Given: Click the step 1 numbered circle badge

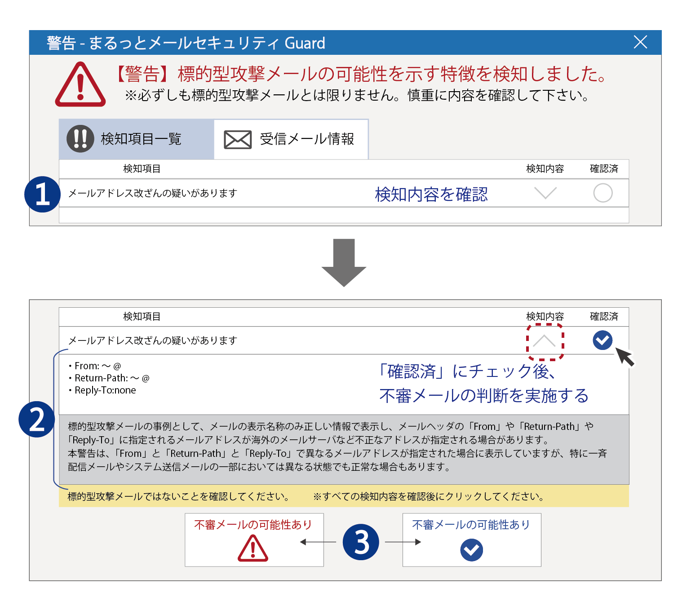Looking at the screenshot, I should point(42,195).
